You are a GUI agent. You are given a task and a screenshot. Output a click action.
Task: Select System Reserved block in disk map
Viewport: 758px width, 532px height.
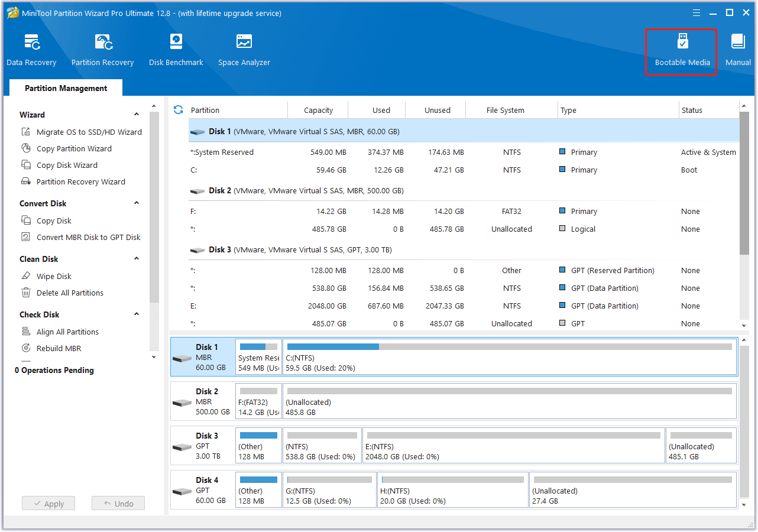258,357
